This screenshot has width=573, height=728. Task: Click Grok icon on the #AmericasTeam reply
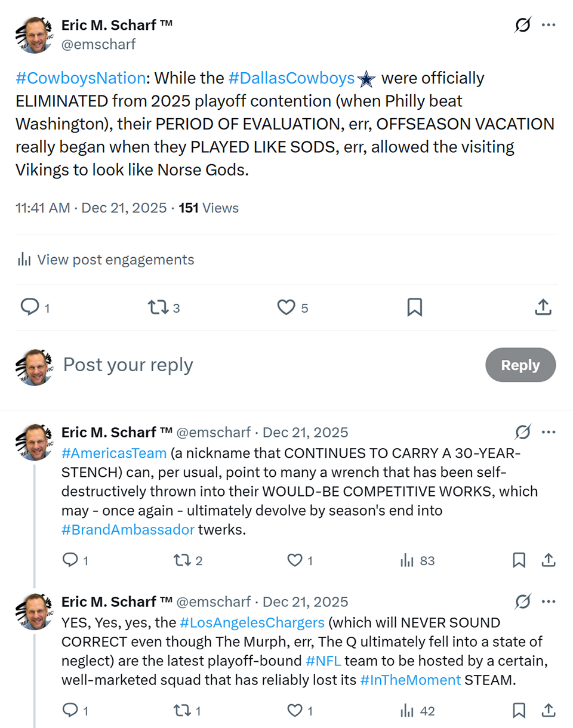click(523, 433)
